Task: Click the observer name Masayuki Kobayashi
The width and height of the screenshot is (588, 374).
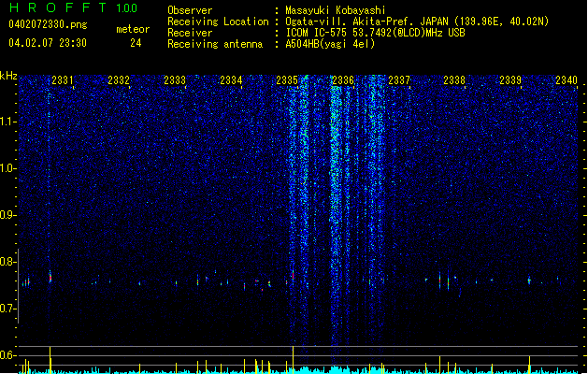Action: click(x=336, y=10)
